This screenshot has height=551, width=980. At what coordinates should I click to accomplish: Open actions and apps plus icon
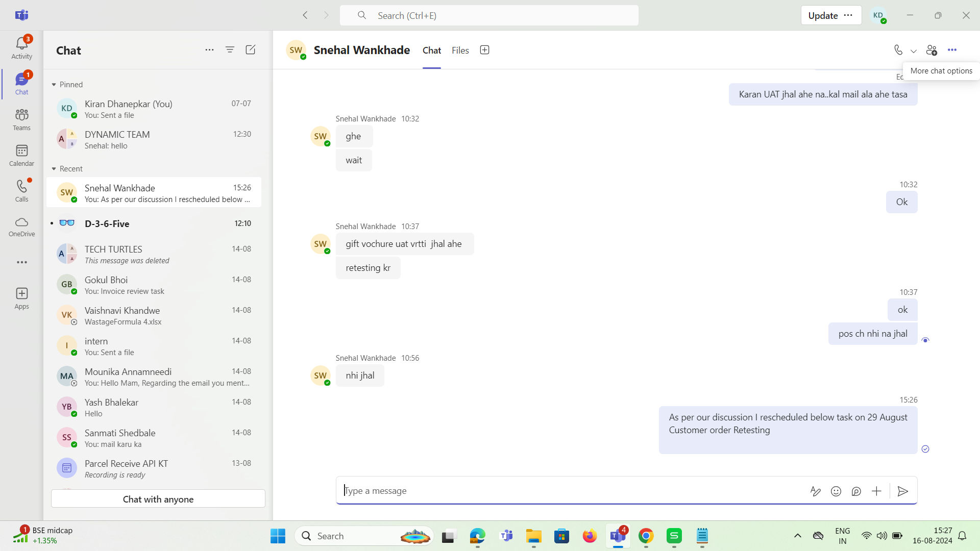(876, 491)
